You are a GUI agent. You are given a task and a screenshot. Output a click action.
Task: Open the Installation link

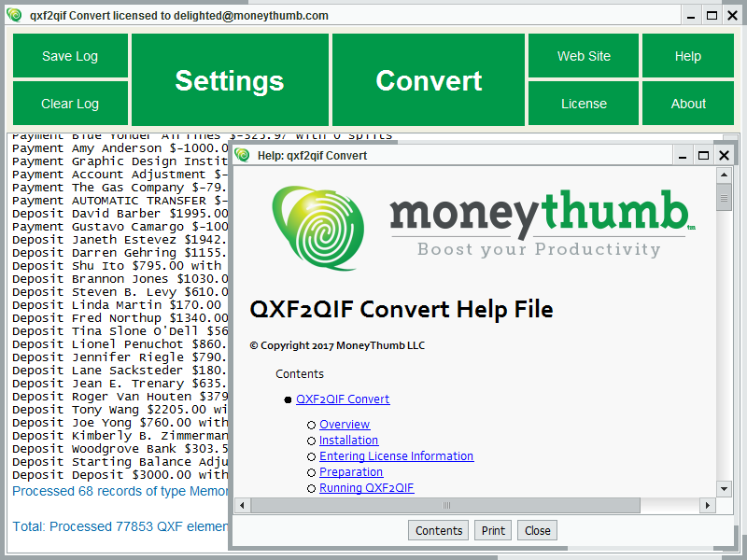(348, 440)
